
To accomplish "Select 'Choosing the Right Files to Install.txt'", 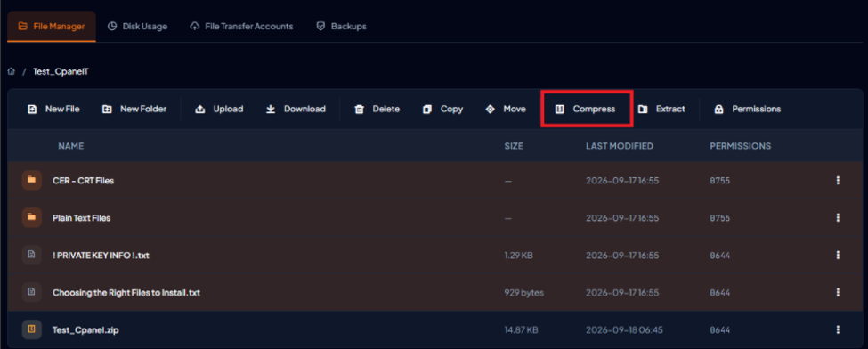I will [x=126, y=293].
